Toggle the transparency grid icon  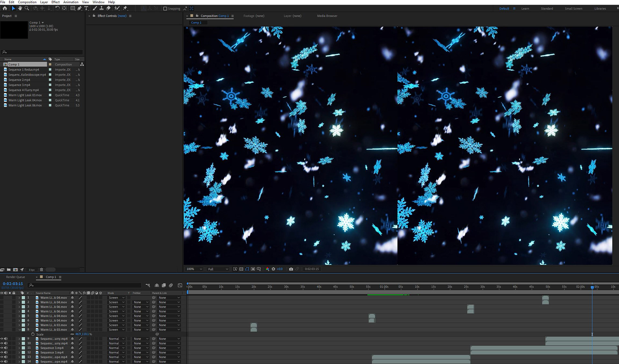[x=241, y=269]
